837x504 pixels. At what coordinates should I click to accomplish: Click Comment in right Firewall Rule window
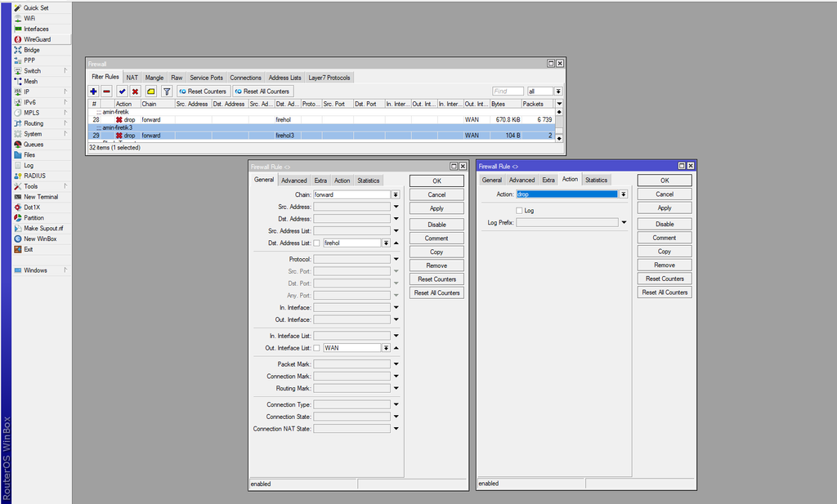point(665,238)
